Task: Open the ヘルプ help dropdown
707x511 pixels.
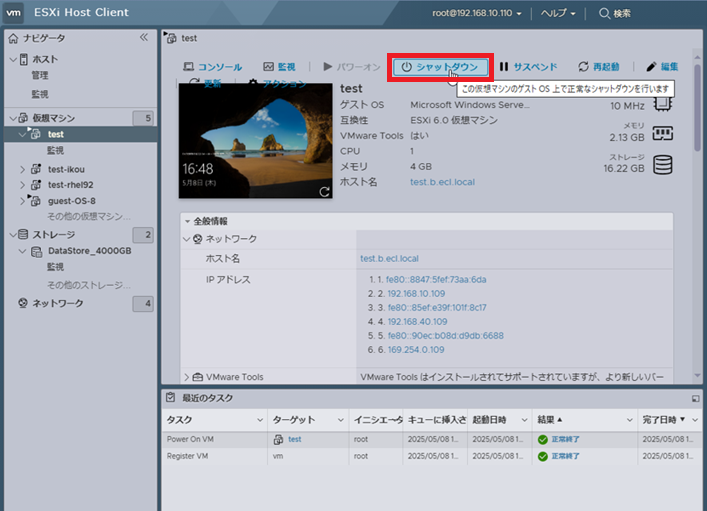Action: [x=558, y=13]
